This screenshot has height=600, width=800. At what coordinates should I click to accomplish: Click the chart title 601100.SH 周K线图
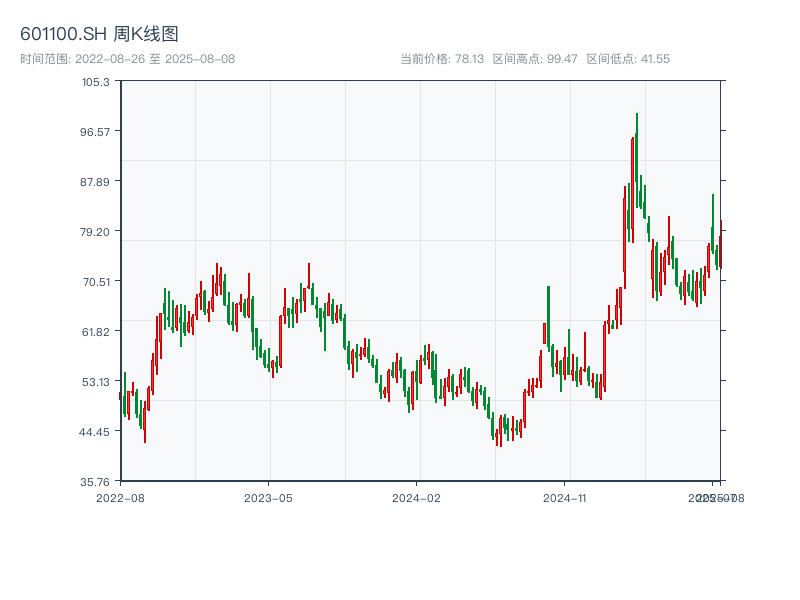(x=99, y=34)
